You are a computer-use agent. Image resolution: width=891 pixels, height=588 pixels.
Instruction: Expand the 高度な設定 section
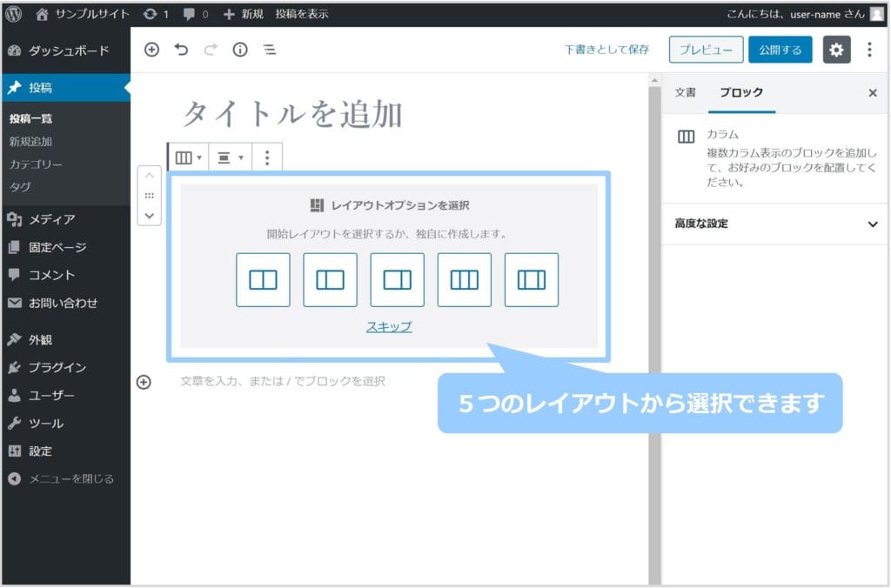tap(775, 224)
